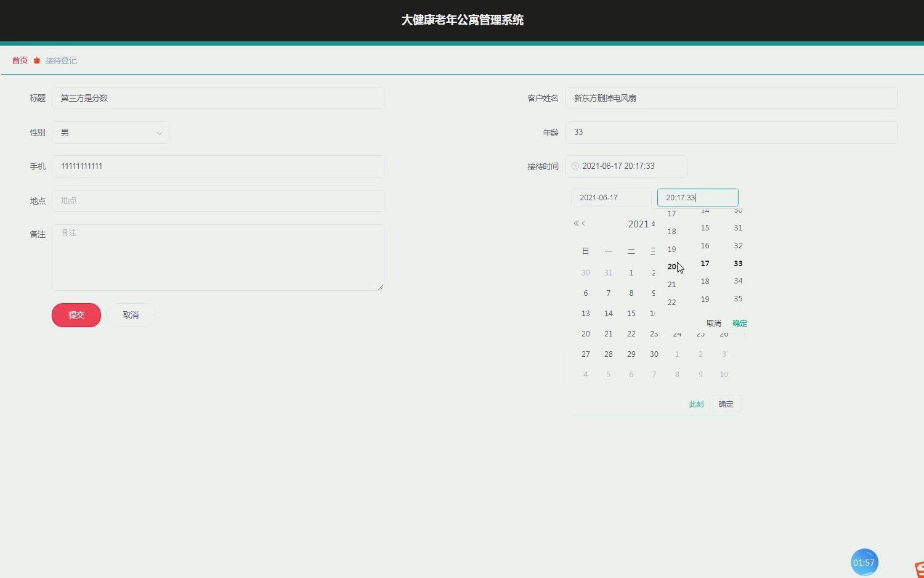Submit the form with 提交 button
This screenshot has width=924, height=578.
pos(76,315)
